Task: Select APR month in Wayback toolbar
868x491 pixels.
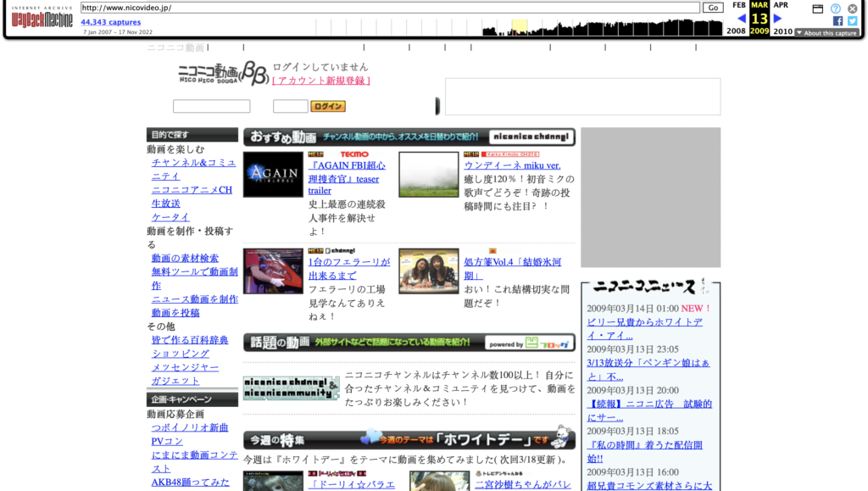Action: [x=781, y=5]
